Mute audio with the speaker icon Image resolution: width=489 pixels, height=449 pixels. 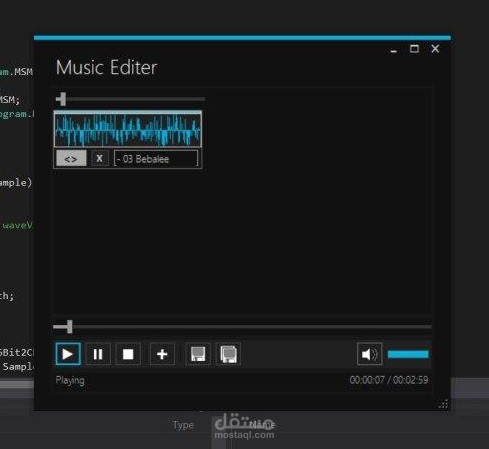click(x=369, y=354)
